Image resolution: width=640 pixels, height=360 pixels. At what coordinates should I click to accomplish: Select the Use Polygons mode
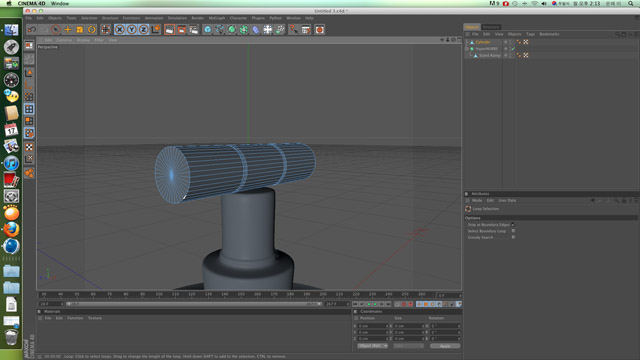[x=29, y=121]
